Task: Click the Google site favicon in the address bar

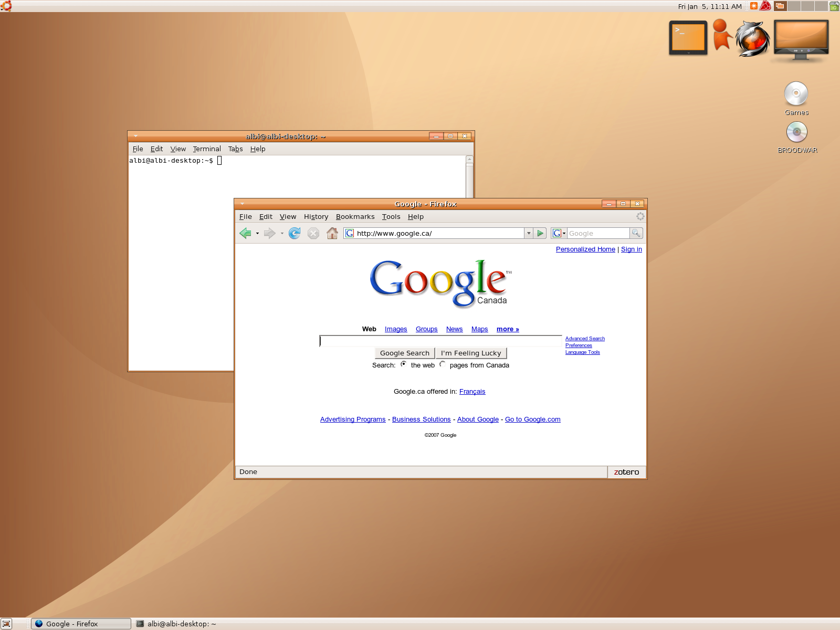Action: tap(350, 233)
